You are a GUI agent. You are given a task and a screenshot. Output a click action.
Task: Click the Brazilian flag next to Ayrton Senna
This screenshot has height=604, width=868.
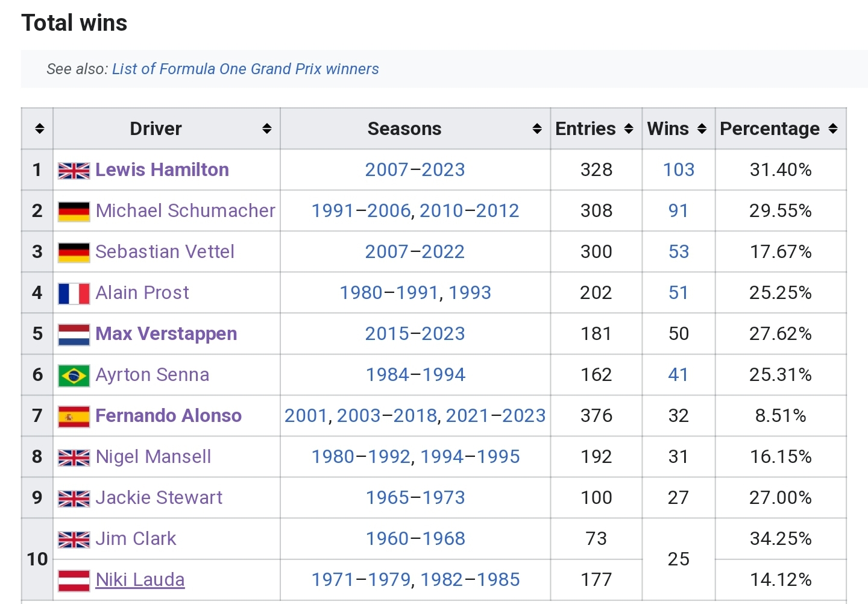(x=74, y=375)
